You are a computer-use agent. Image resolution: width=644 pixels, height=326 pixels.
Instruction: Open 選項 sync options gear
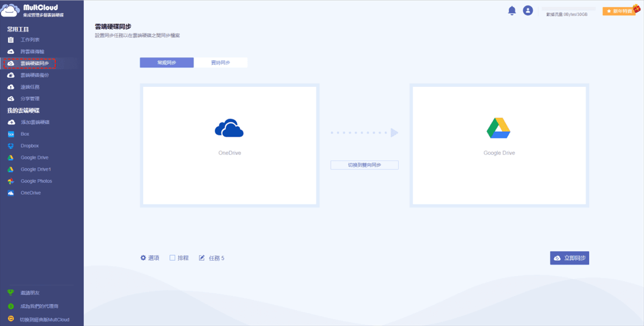pos(150,258)
